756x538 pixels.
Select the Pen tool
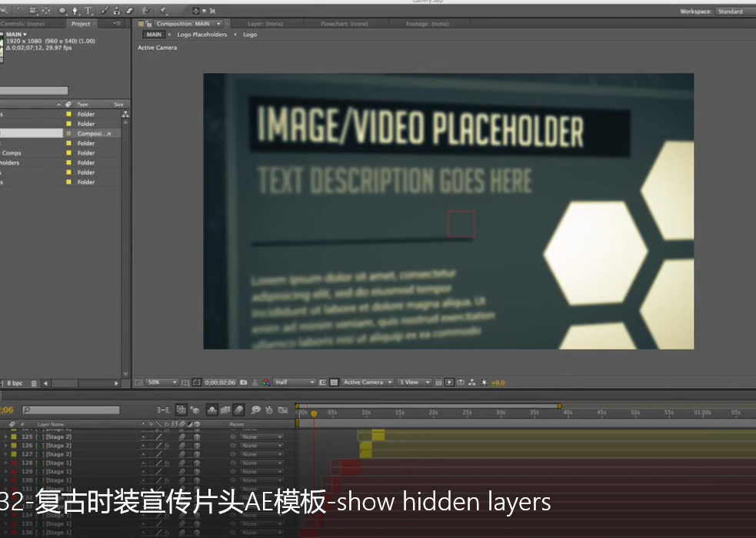75,11
